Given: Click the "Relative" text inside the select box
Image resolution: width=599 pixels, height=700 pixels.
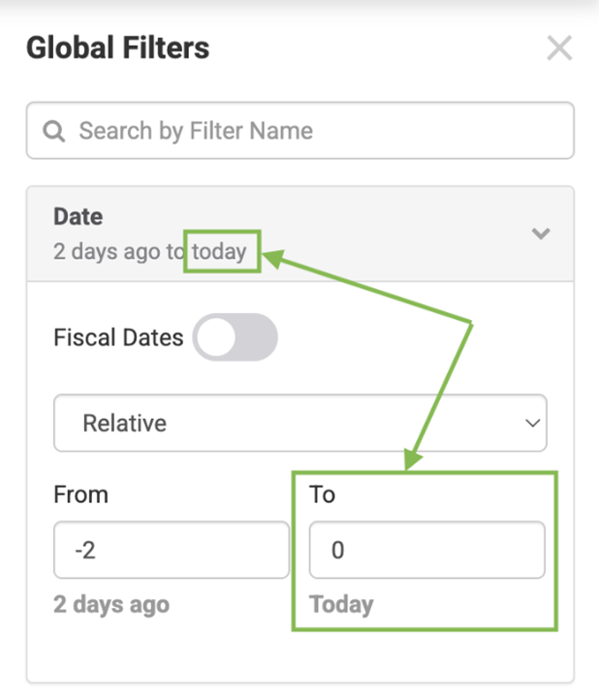Looking at the screenshot, I should [124, 424].
